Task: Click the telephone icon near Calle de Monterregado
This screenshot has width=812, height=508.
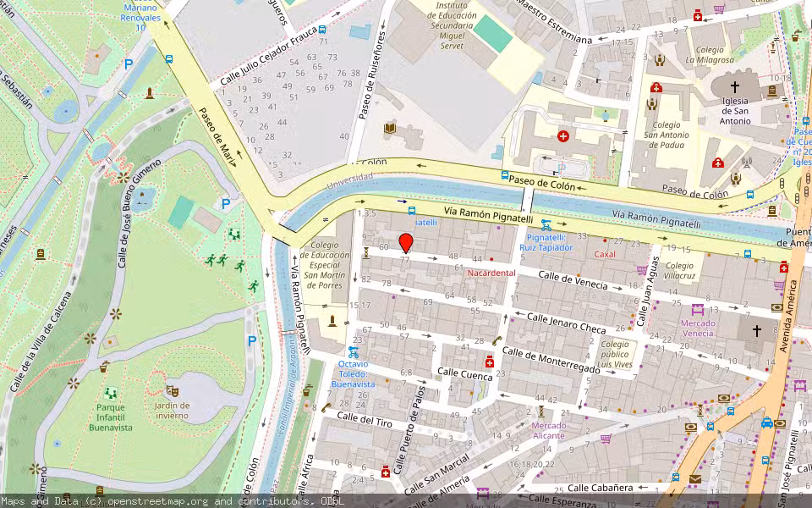Action: pos(497,340)
